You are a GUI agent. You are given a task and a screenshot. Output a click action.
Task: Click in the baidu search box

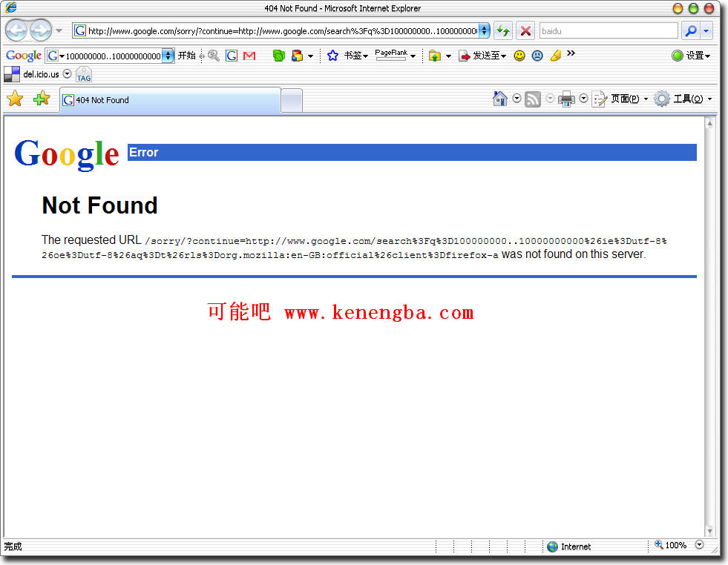click(x=609, y=31)
